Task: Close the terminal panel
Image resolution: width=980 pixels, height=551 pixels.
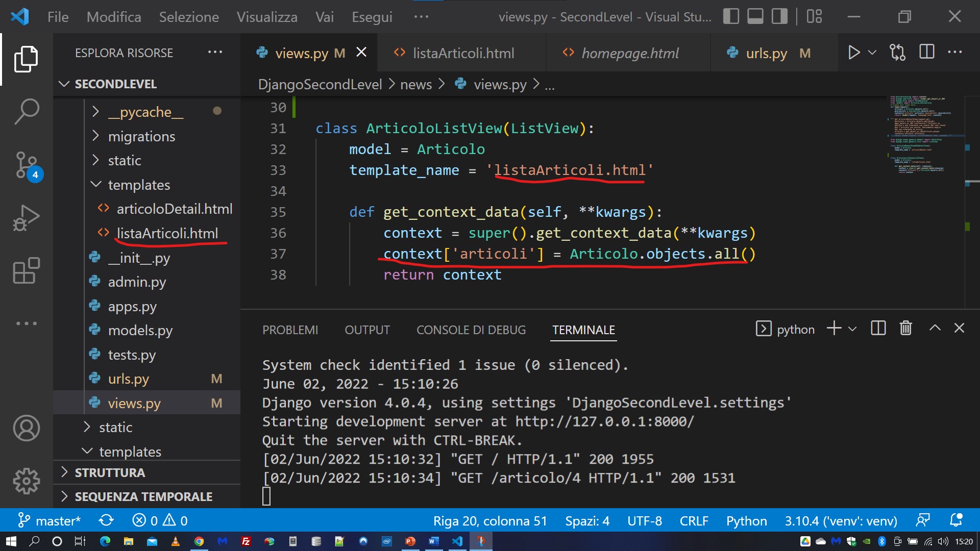Action: coord(959,328)
